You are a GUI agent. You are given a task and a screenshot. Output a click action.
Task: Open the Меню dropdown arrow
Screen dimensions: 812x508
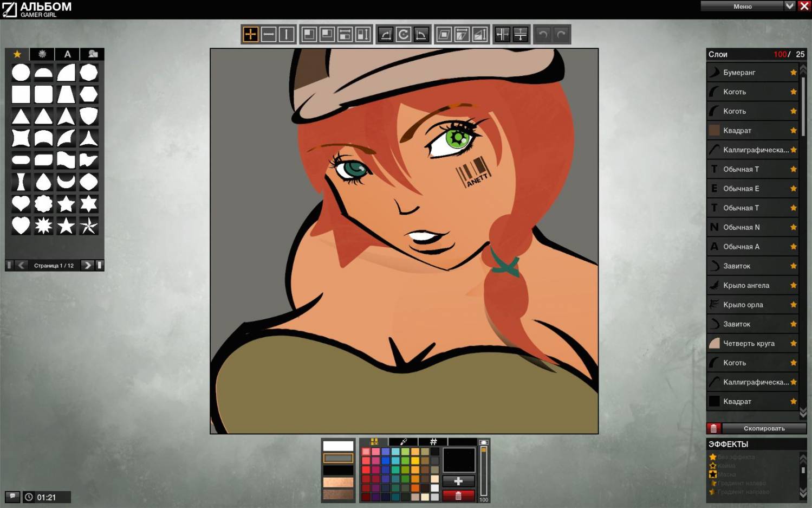coord(789,6)
